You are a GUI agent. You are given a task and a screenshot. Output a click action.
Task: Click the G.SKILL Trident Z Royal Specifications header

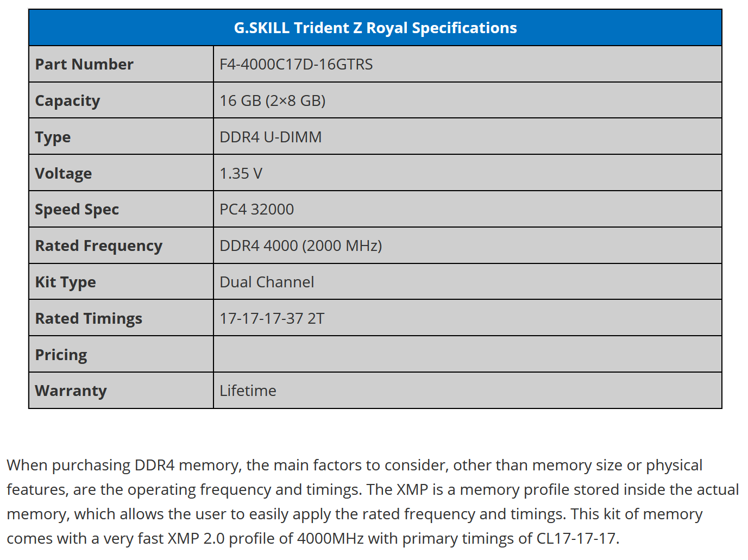coord(375,28)
